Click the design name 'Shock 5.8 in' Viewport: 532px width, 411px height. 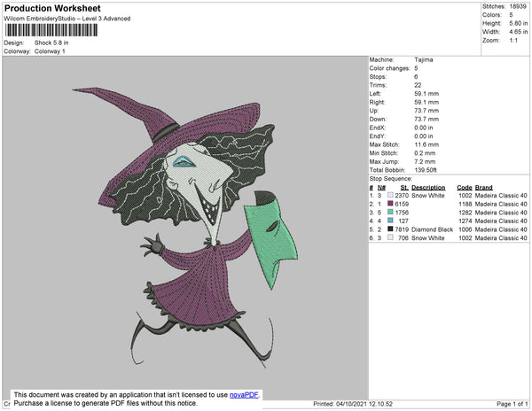point(51,43)
